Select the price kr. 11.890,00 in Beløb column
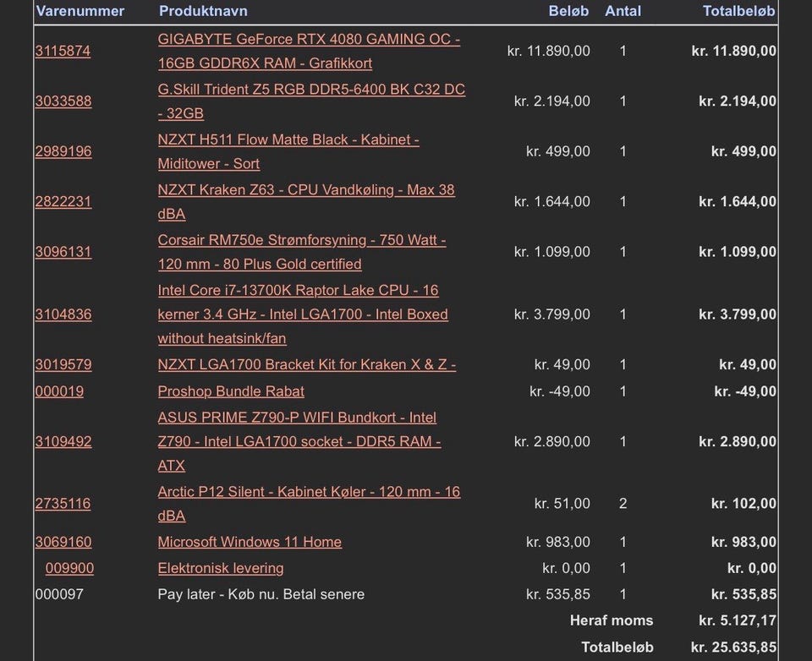 (548, 51)
